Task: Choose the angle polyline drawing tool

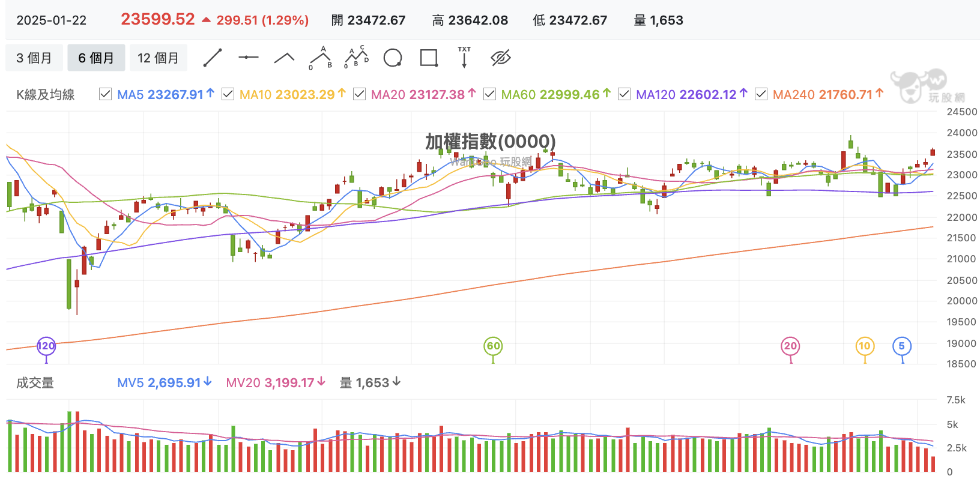Action: click(x=284, y=58)
